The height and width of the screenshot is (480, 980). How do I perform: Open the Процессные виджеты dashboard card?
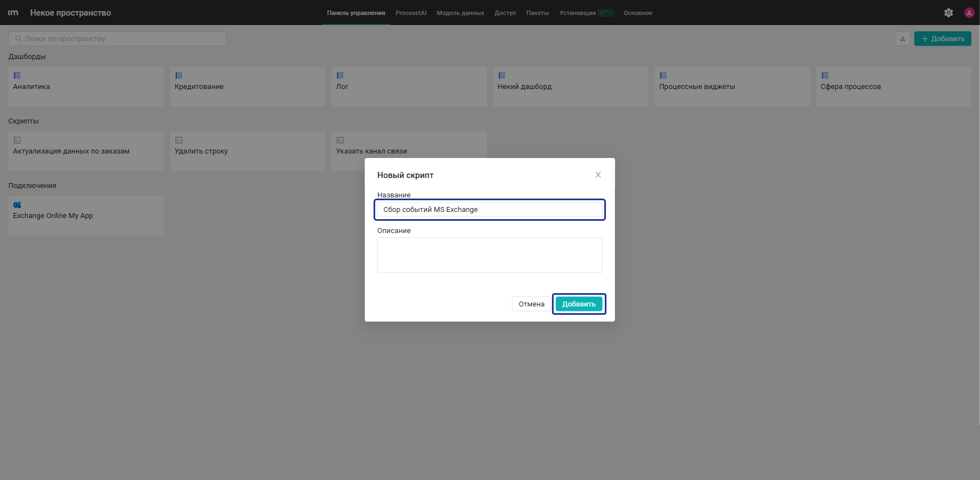click(x=732, y=87)
